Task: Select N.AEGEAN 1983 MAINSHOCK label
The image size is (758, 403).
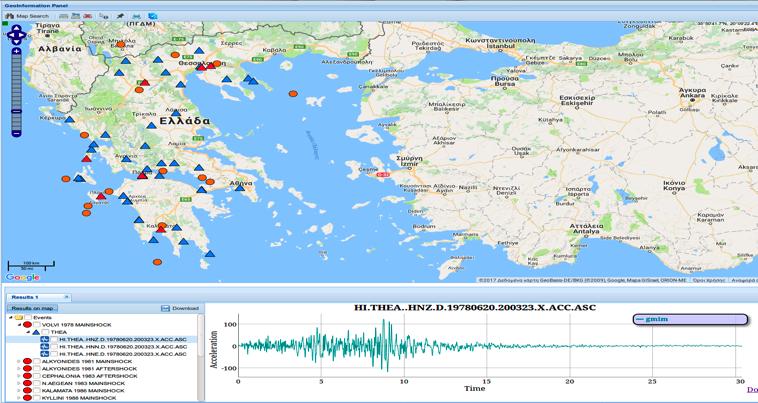Action: [x=83, y=383]
